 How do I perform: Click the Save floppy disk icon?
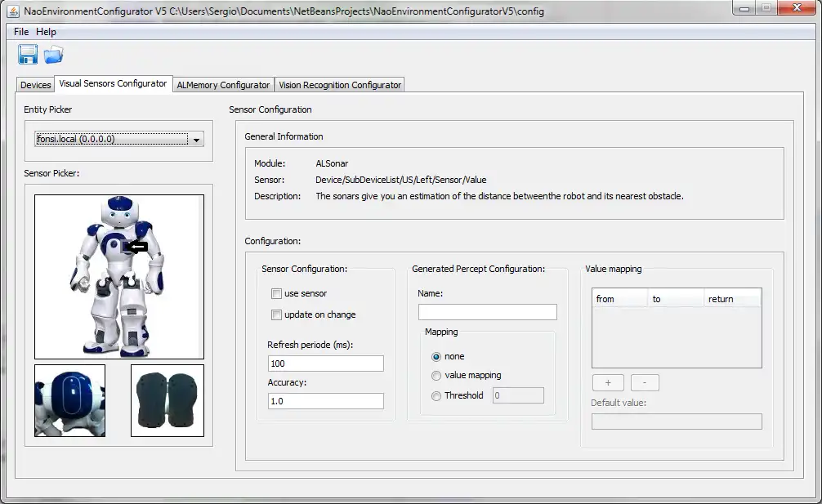28,55
